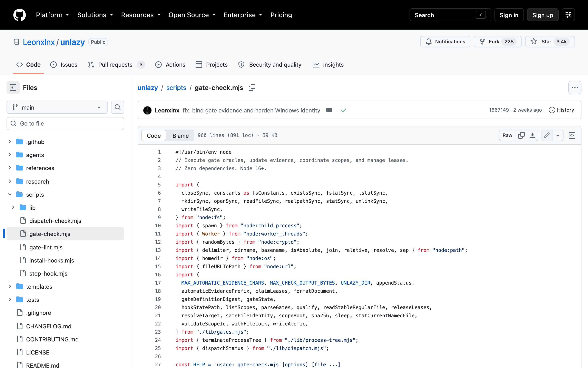
Task: Open the More file actions menu
Action: tap(575, 88)
